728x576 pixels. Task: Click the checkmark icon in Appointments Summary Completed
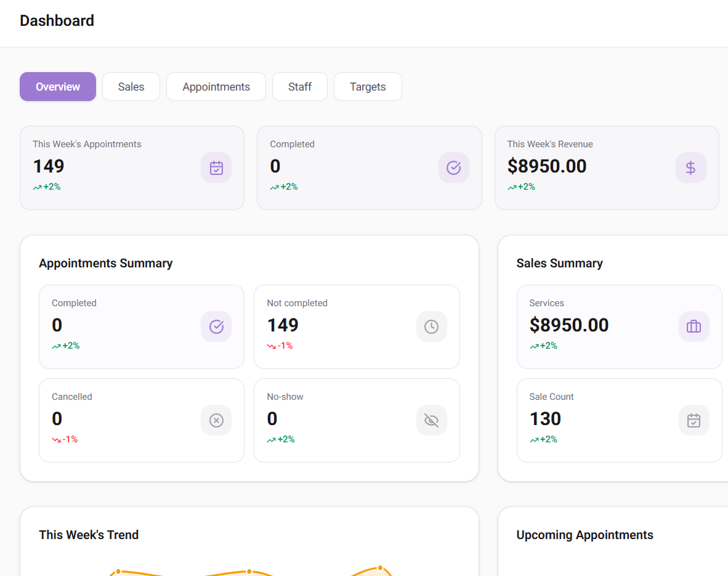click(x=216, y=327)
